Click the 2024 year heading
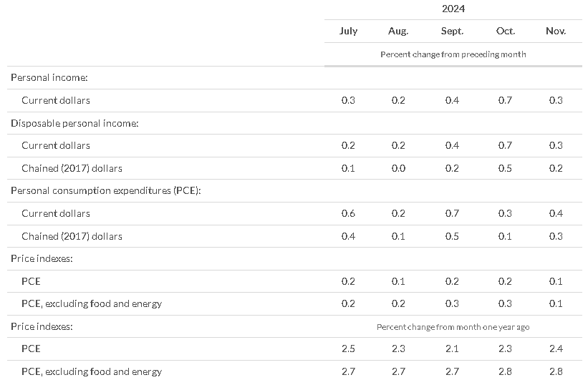The image size is (588, 380). point(453,9)
